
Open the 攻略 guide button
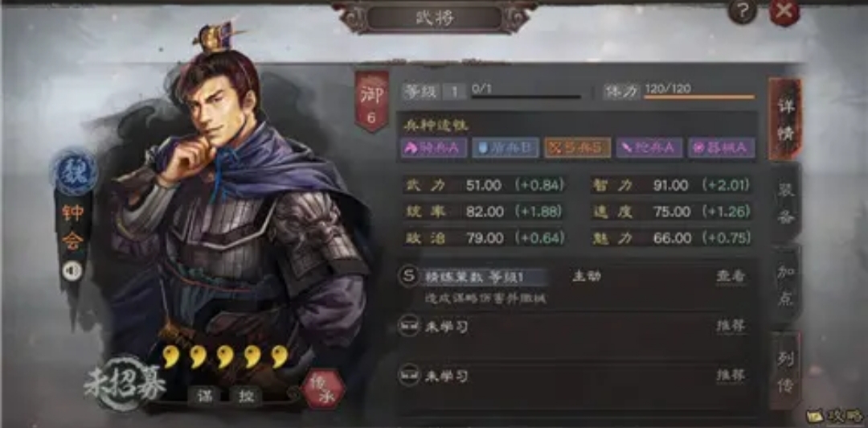(x=835, y=415)
